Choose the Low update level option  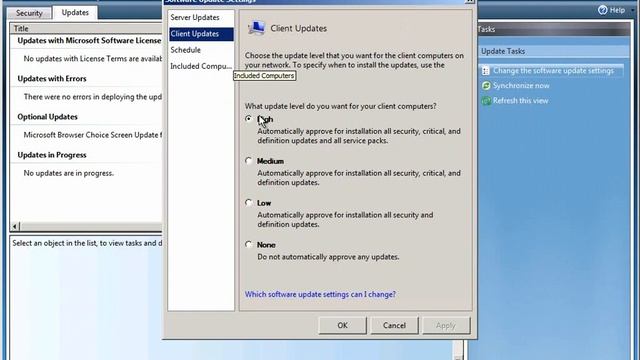pos(249,202)
